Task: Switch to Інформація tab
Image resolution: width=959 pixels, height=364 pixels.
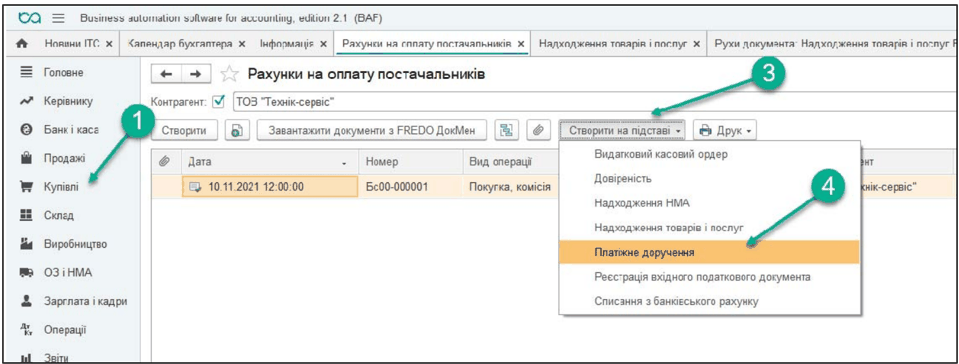Action: [286, 44]
